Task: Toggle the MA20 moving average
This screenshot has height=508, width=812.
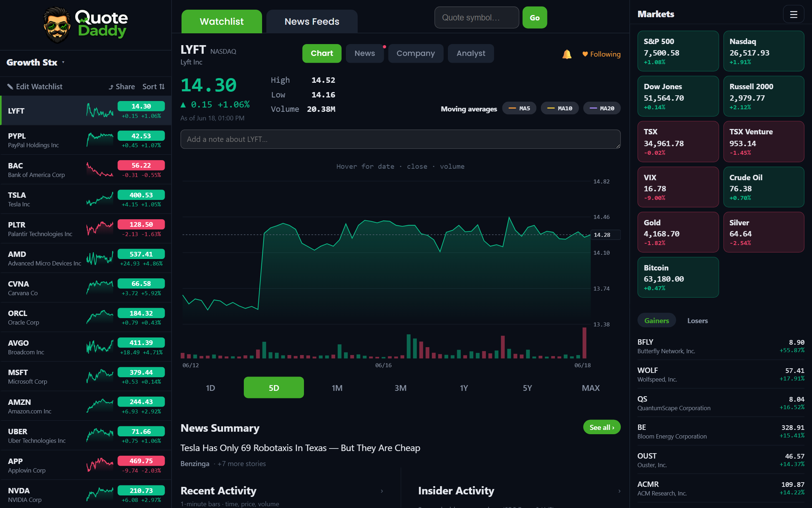Action: click(x=602, y=108)
